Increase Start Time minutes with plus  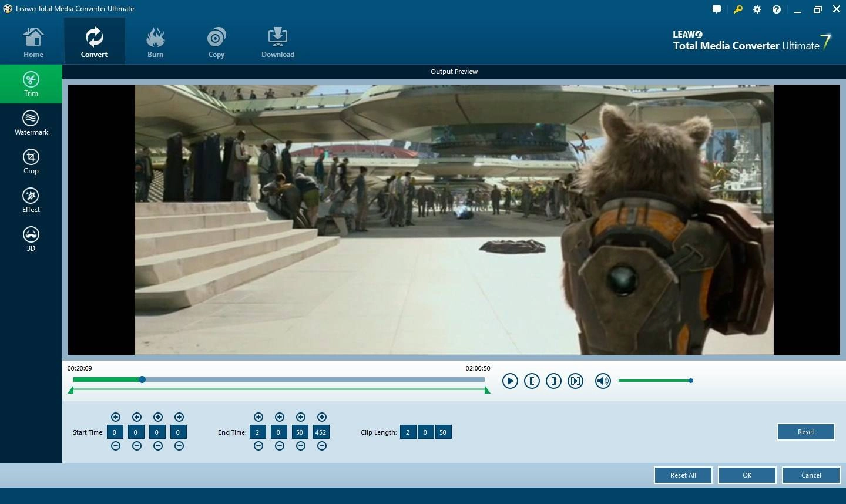137,417
